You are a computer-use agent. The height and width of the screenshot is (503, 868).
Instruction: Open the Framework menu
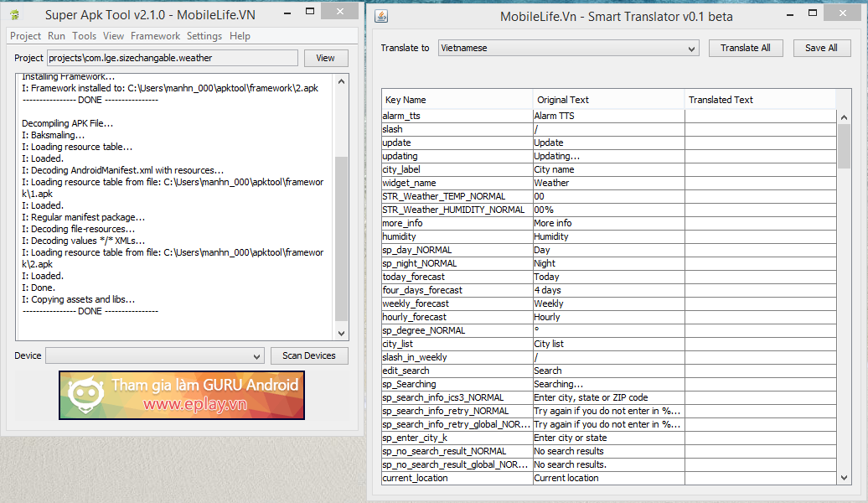(155, 36)
